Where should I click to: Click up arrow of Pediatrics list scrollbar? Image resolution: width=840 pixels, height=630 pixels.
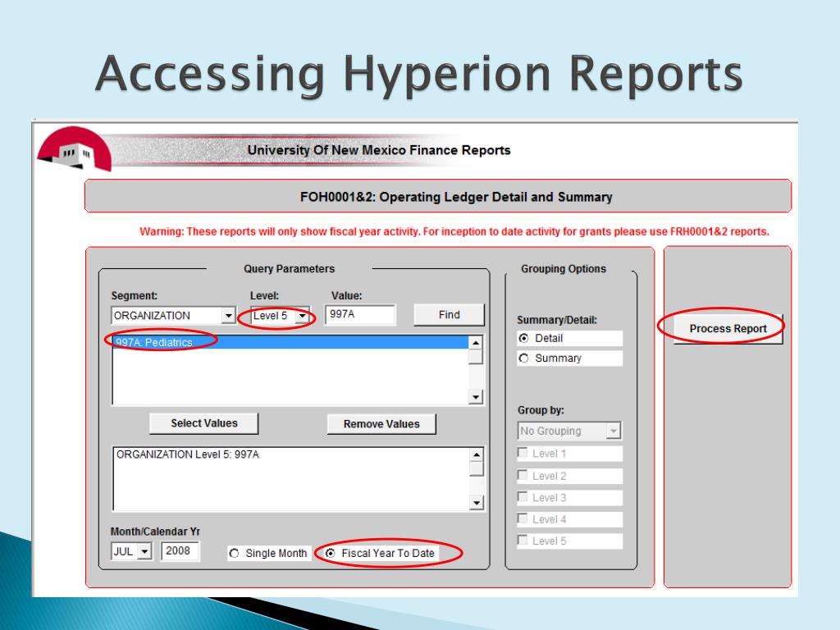tap(476, 342)
